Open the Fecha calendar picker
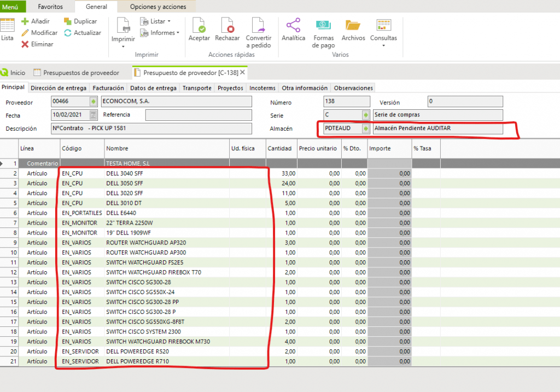 93,115
